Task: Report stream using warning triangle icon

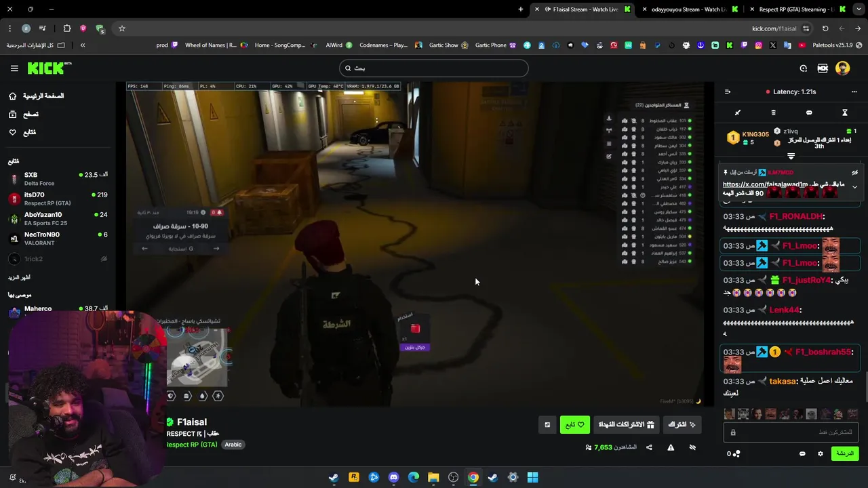Action: tap(671, 447)
